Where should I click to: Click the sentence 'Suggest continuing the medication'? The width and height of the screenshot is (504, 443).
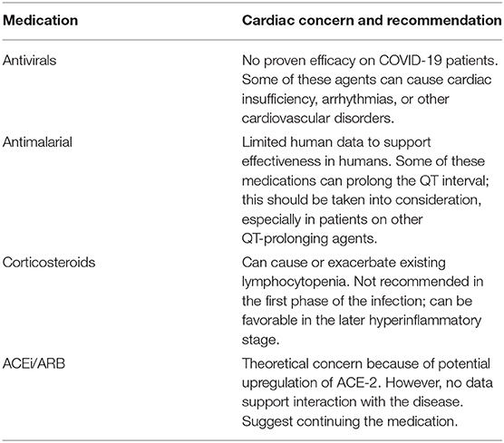click(x=348, y=421)
